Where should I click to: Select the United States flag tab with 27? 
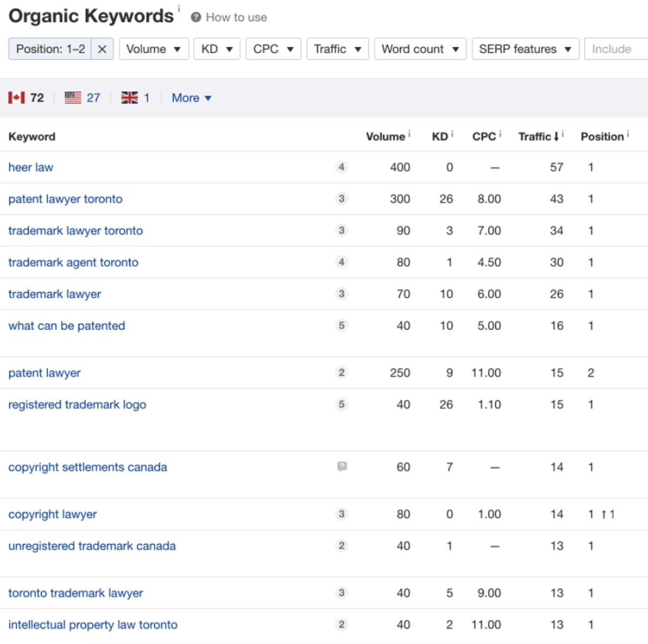82,98
